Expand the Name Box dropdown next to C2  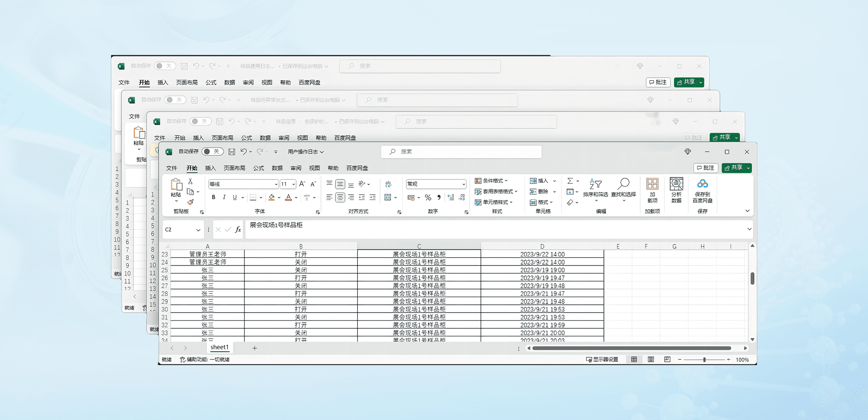198,230
